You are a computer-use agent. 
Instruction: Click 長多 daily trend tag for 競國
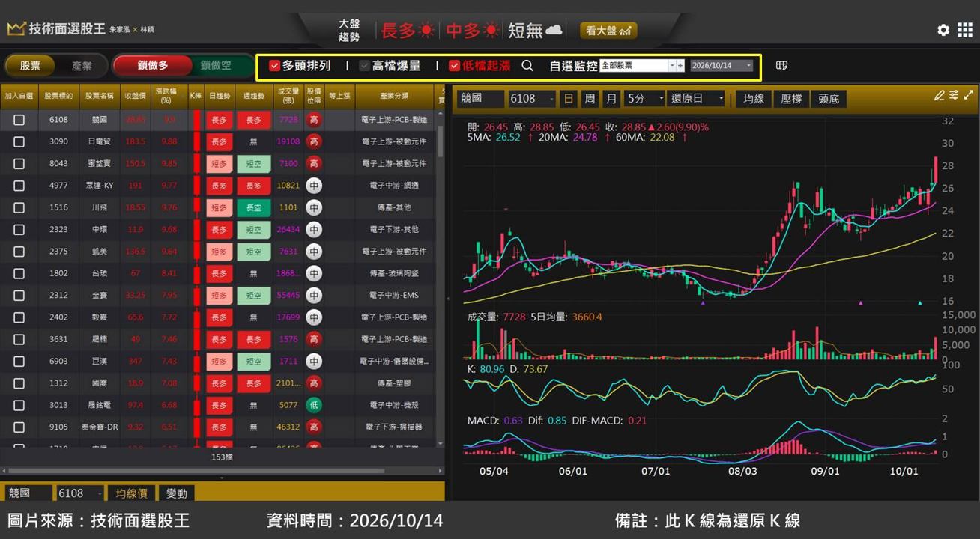(x=219, y=120)
